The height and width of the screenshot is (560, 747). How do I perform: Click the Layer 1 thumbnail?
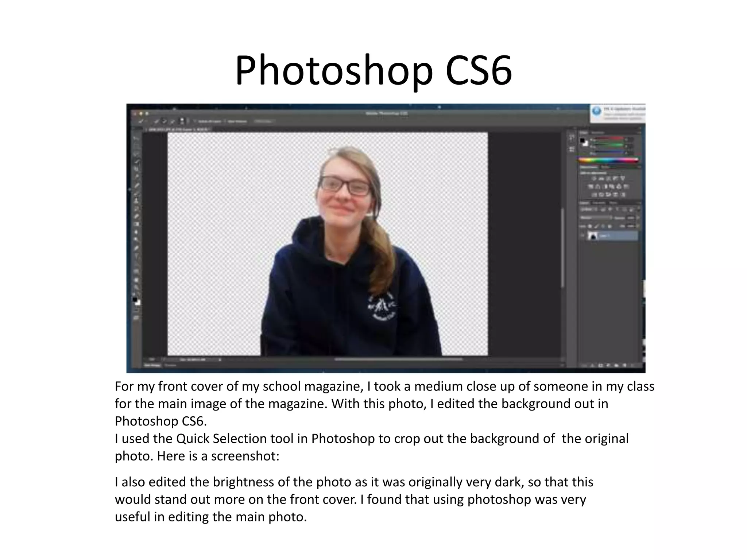coord(593,236)
